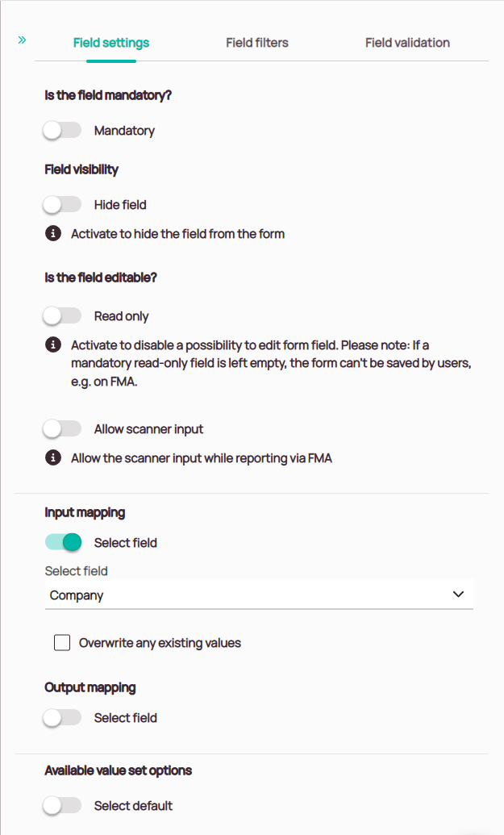Click the Mandatory label text
504x835 pixels.
click(124, 131)
